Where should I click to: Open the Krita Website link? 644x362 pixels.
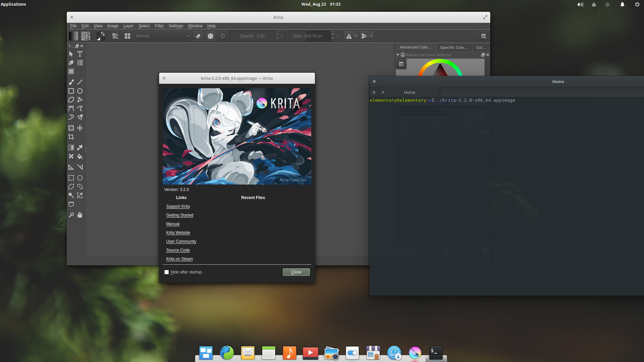click(x=178, y=233)
